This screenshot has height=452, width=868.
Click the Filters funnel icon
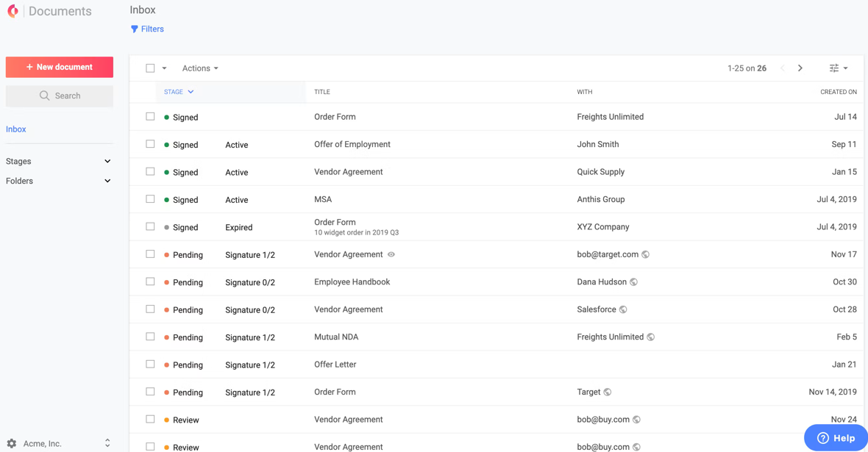click(135, 29)
